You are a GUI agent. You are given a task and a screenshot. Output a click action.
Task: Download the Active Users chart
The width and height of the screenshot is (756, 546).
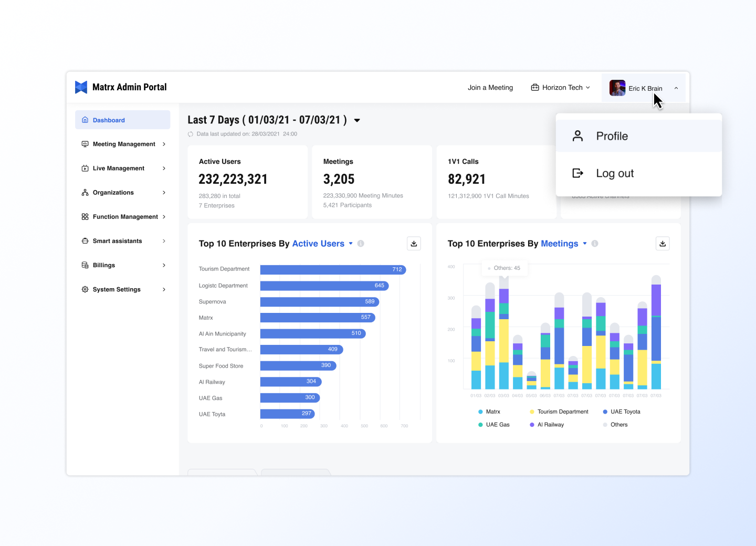(414, 244)
